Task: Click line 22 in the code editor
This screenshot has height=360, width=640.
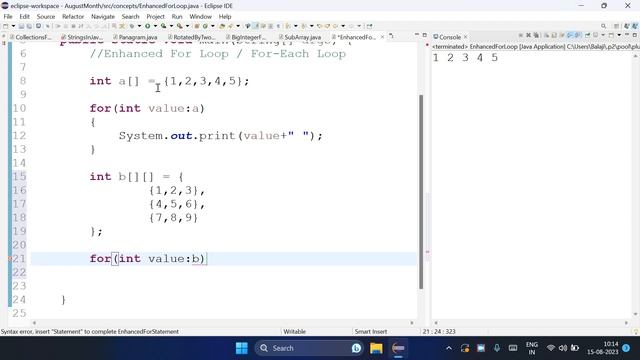Action: click(x=223, y=272)
